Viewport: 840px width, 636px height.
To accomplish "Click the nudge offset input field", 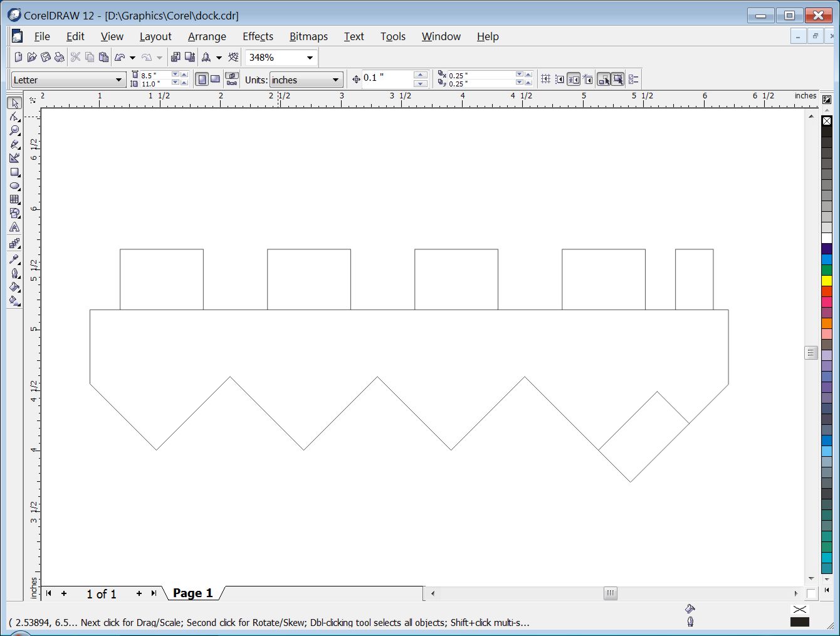I will coord(387,79).
